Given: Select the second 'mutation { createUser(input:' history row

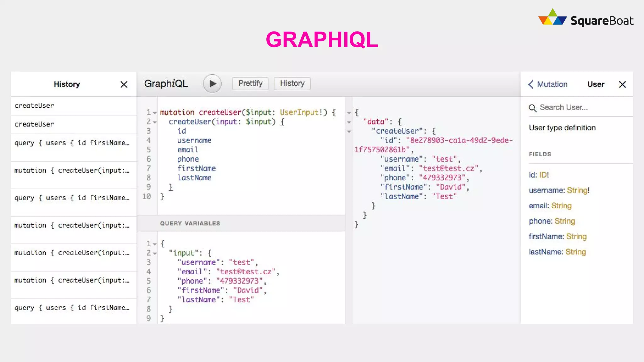Looking at the screenshot, I should pyautogui.click(x=74, y=230).
